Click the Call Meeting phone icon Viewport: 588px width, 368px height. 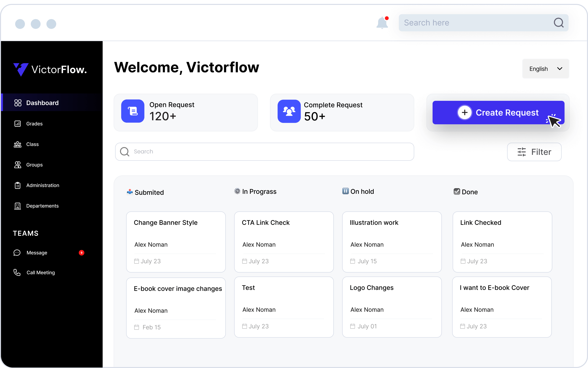pos(17,272)
